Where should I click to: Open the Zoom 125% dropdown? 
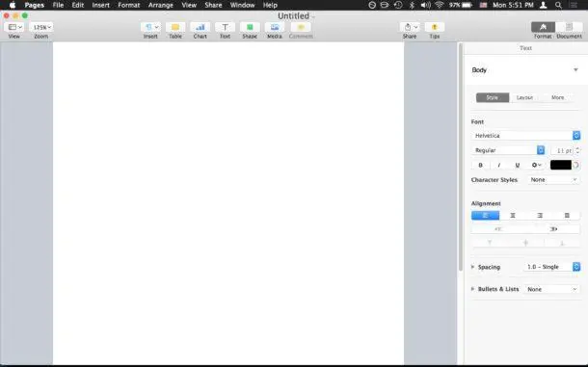coord(41,27)
